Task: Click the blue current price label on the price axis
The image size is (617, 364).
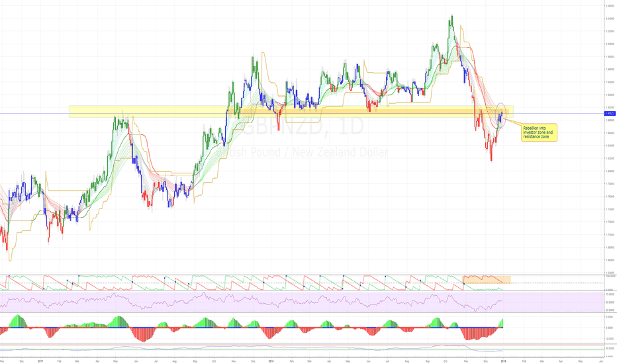Action: pos(610,114)
